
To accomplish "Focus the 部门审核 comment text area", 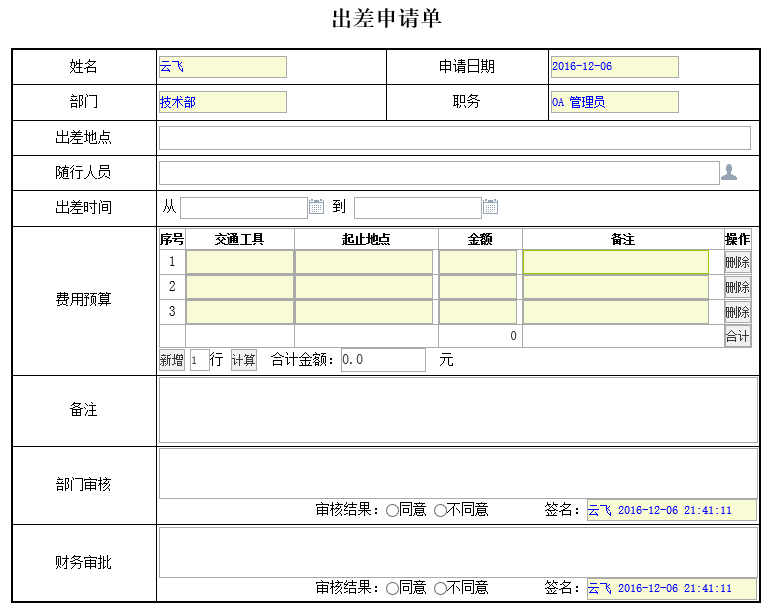I will [x=458, y=474].
